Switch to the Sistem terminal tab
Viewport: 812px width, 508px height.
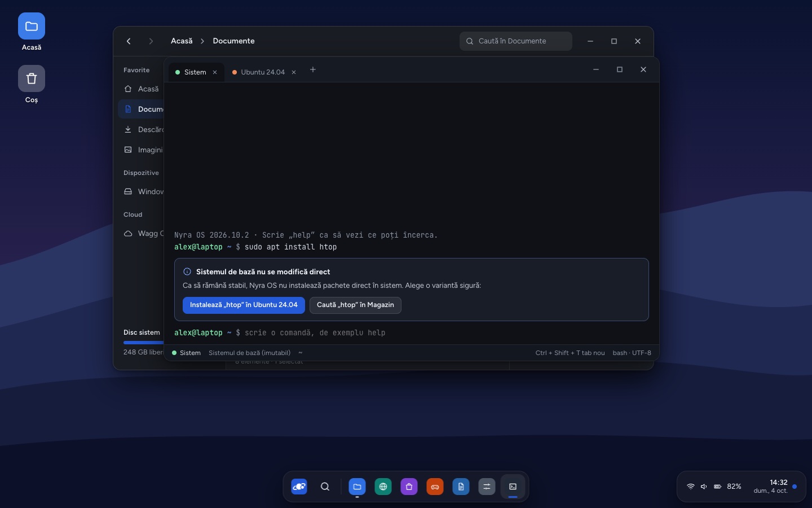pos(195,72)
